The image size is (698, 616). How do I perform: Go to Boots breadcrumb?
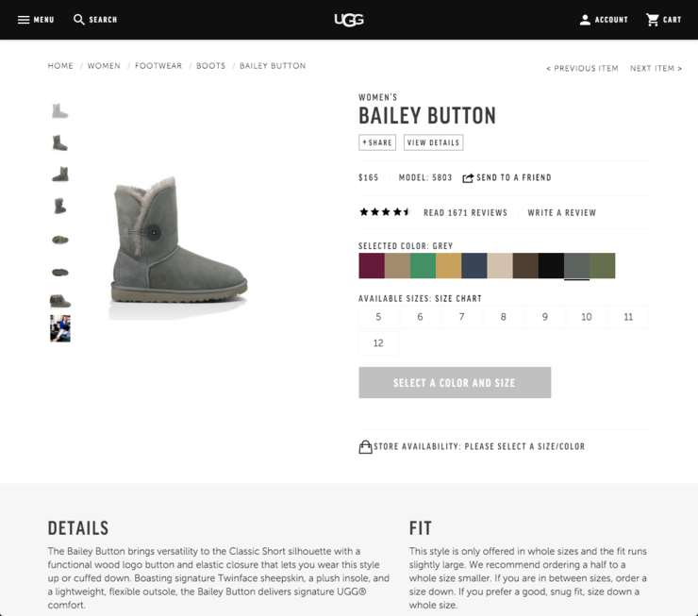[x=211, y=66]
